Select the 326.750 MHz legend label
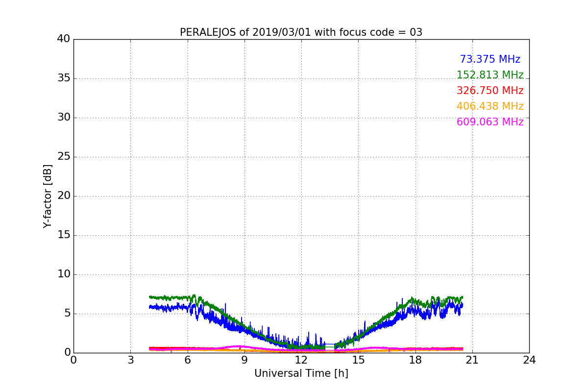The width and height of the screenshot is (588, 392). click(490, 91)
